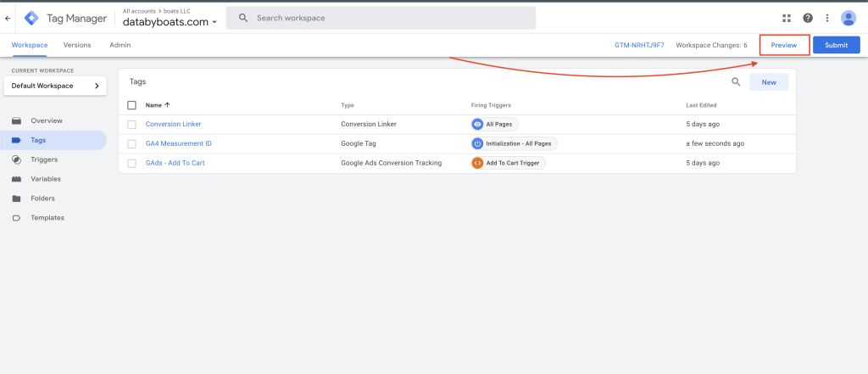The image size is (868, 374).
Task: Check the GAds - Add To Cart checkbox
Action: 131,164
